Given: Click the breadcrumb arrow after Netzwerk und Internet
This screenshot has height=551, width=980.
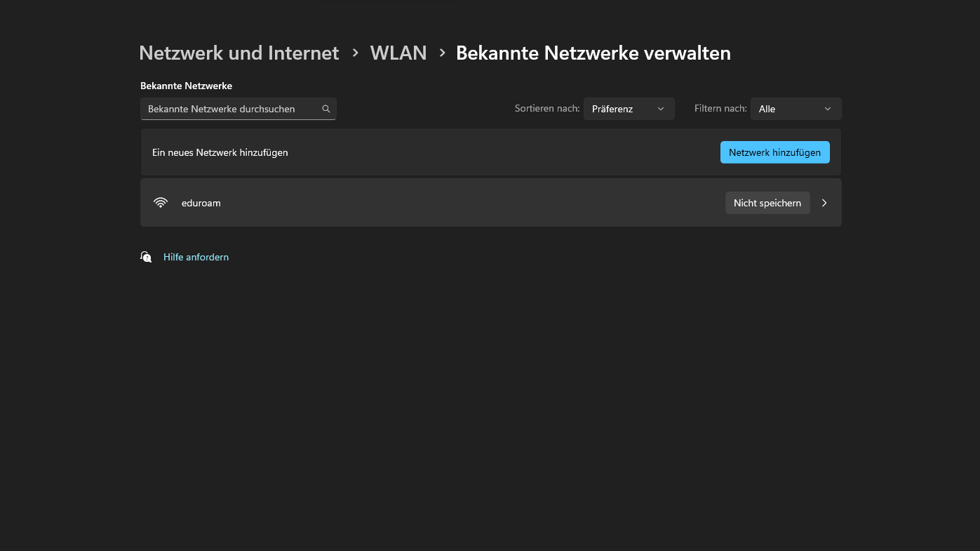Looking at the screenshot, I should [355, 53].
